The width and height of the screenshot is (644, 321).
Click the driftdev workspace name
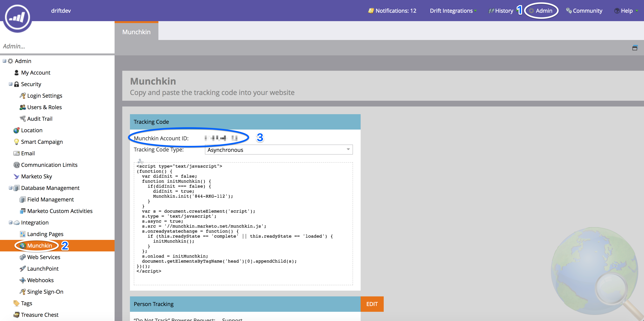coord(61,11)
